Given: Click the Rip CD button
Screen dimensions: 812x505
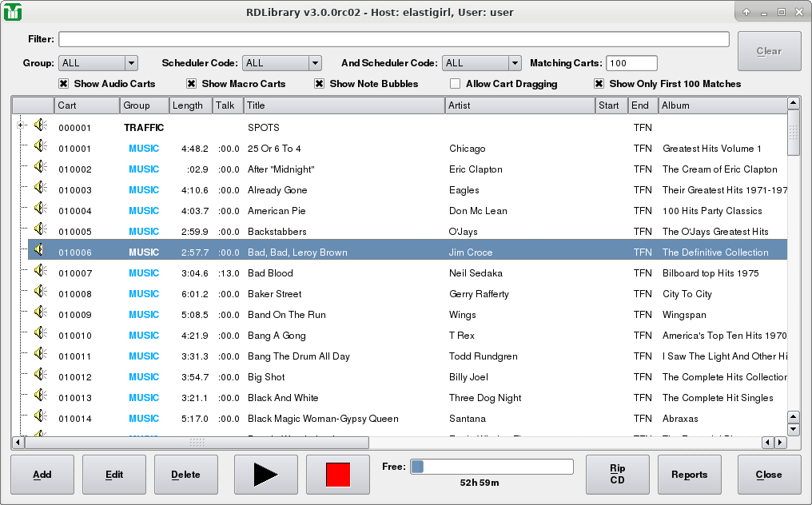Looking at the screenshot, I should coord(617,475).
